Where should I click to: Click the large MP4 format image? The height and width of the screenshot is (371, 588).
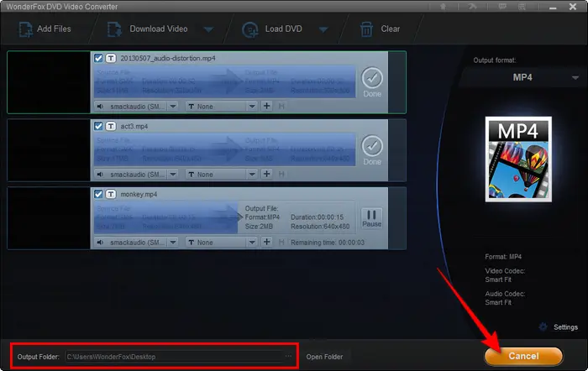[518, 159]
